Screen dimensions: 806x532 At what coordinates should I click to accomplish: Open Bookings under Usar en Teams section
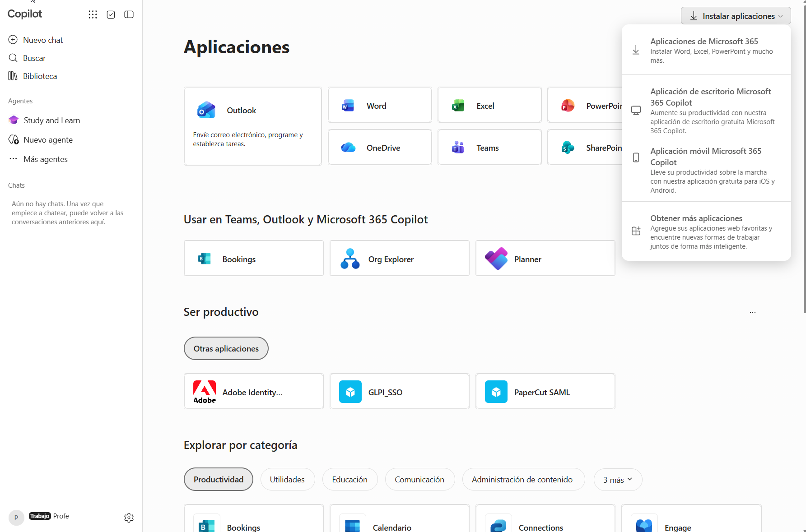click(x=254, y=258)
